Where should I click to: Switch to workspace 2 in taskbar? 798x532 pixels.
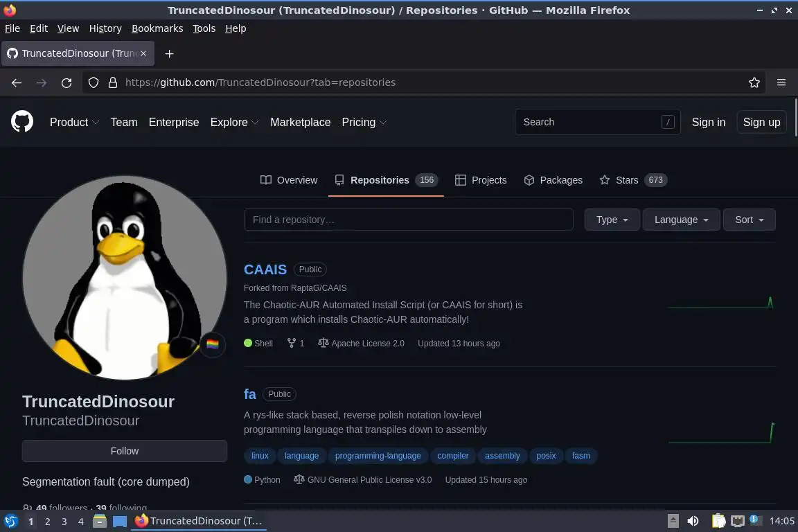pos(47,522)
